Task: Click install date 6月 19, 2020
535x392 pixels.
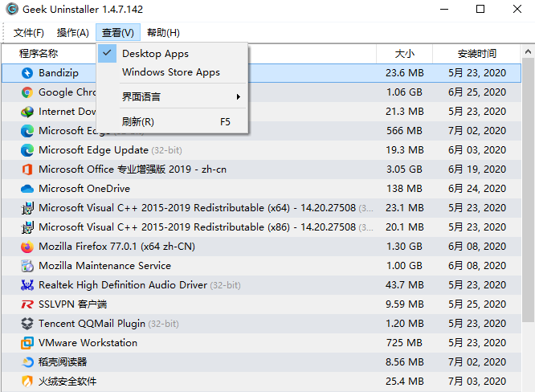Action: (477, 169)
